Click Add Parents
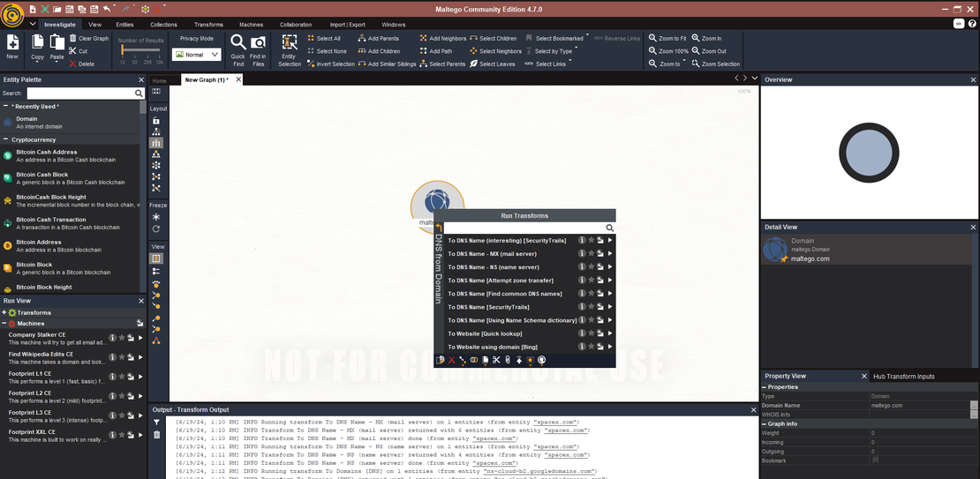The width and height of the screenshot is (980, 479). pyautogui.click(x=378, y=38)
